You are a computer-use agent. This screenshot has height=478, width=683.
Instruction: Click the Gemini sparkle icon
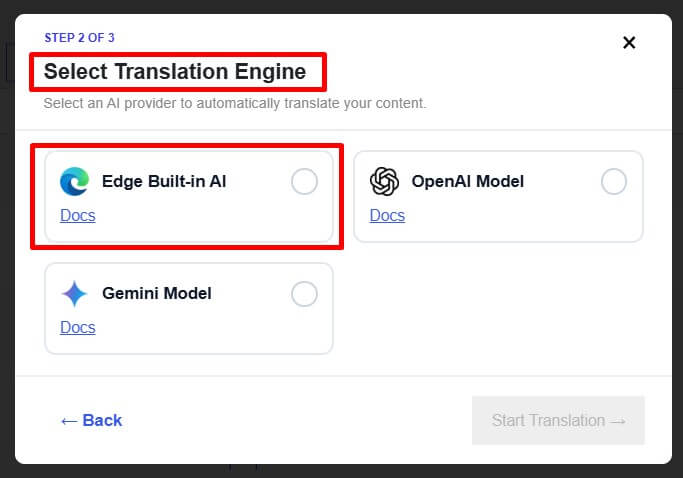tap(74, 294)
